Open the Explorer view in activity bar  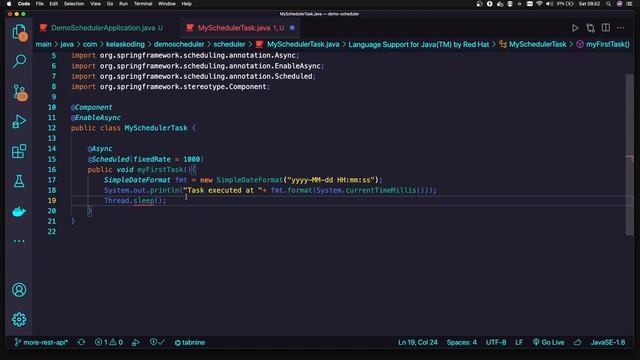19,32
